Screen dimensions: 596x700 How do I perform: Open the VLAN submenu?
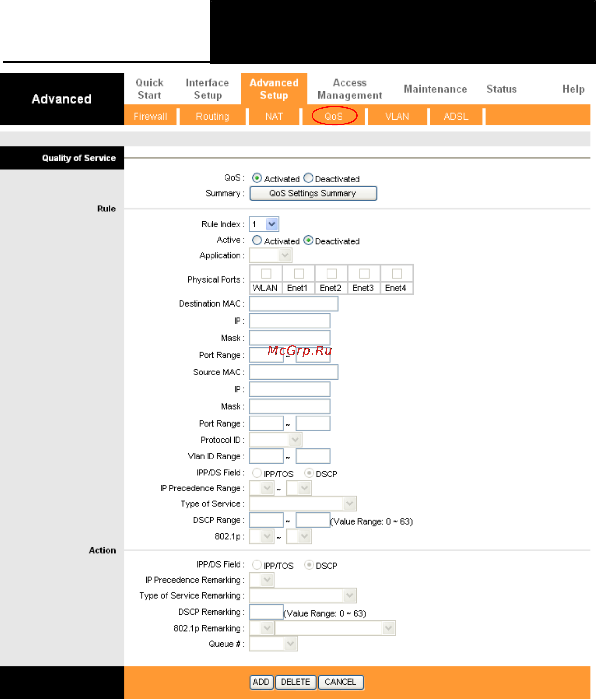click(397, 116)
